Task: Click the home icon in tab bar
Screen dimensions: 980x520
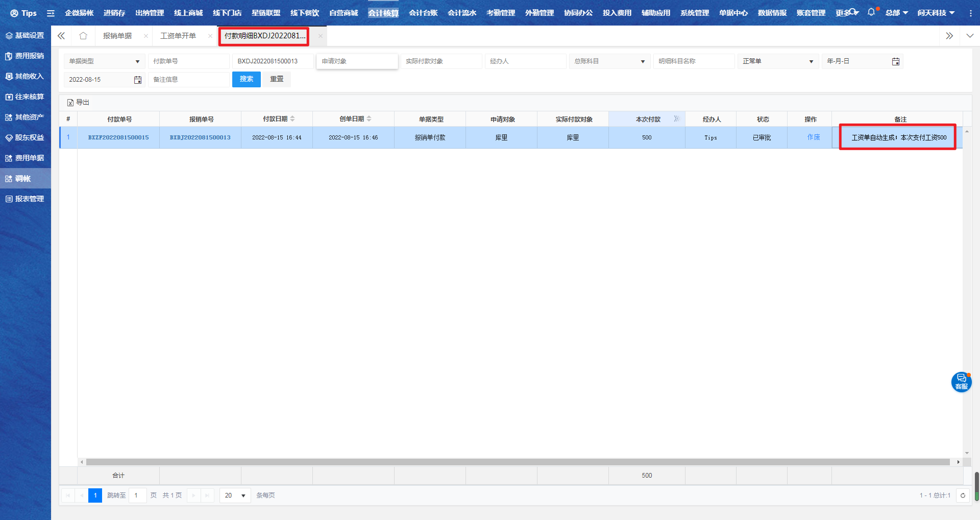Action: click(x=83, y=36)
